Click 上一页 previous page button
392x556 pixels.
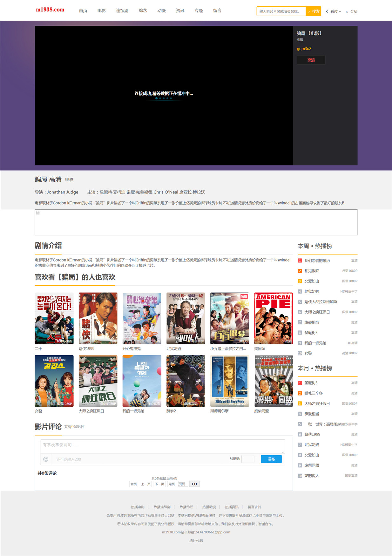[146, 484]
